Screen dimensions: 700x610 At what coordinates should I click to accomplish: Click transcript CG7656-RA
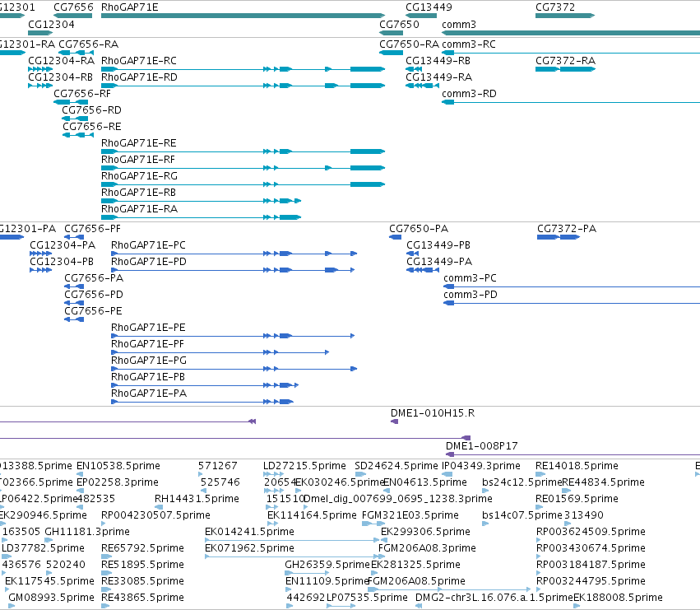(76, 53)
